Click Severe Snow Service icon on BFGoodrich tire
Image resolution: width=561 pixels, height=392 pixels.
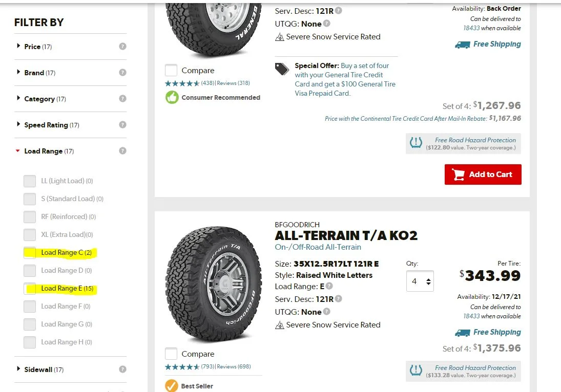(279, 325)
